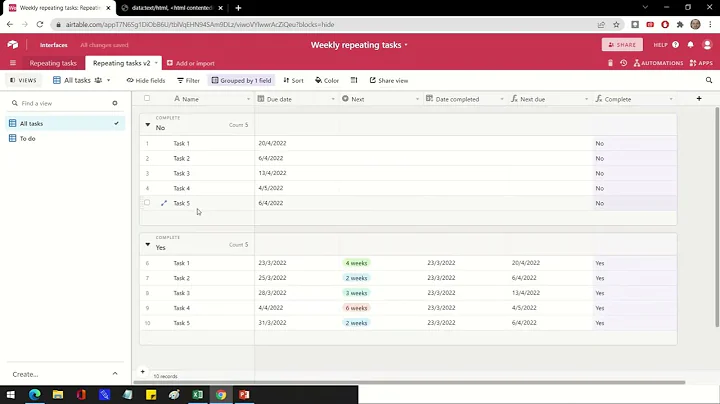Open PowerPoint from taskbar
720x404 pixels.
pos(244,395)
